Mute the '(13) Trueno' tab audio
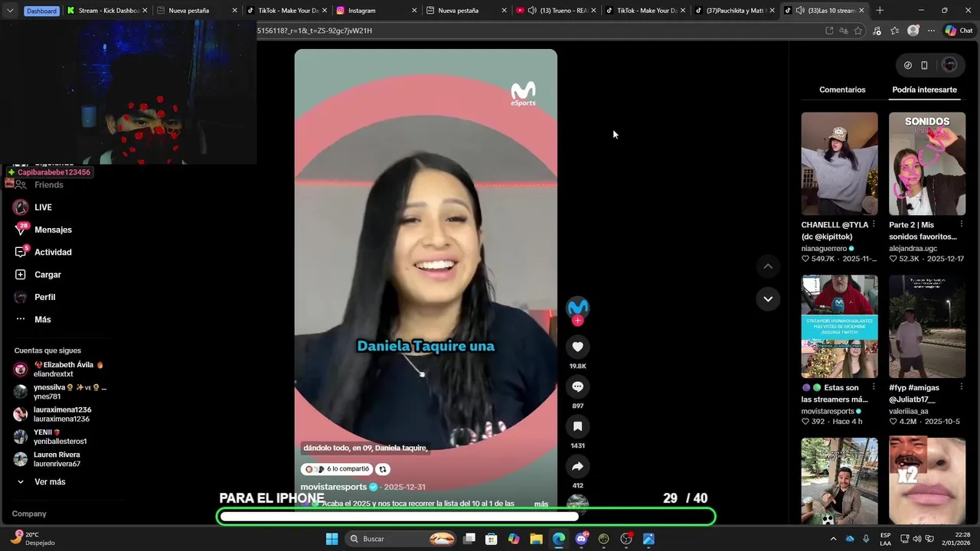Screen dimensions: 980x551 pyautogui.click(x=531, y=11)
